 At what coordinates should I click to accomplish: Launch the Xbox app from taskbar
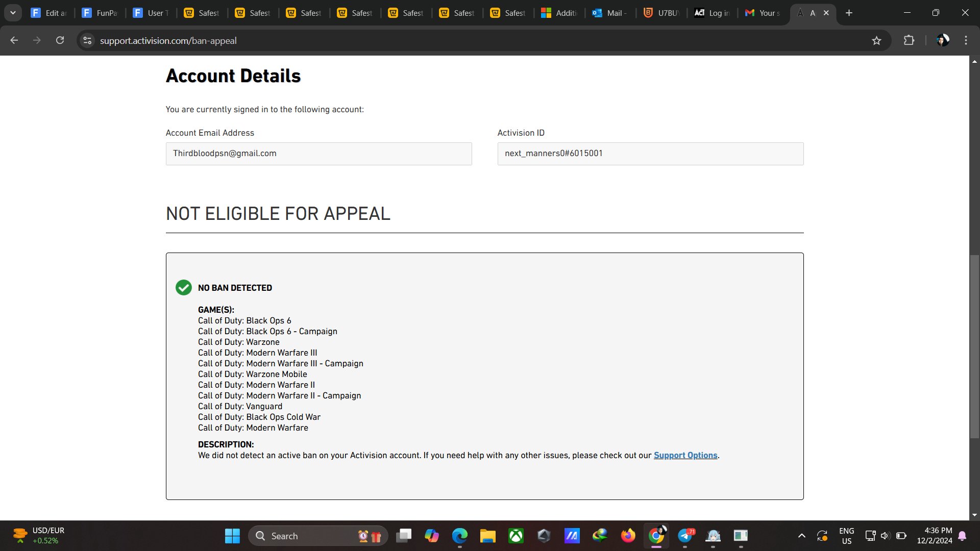coord(516,536)
